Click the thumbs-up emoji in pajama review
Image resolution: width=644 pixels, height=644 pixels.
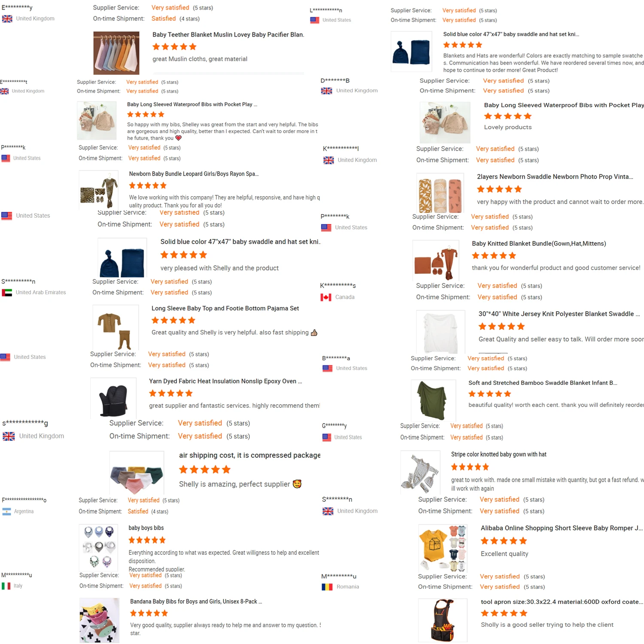pyautogui.click(x=314, y=333)
